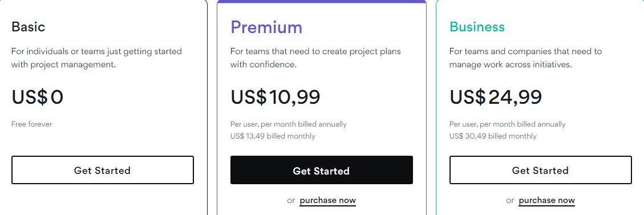Click the green Business plan title
This screenshot has height=215, width=644.
tap(477, 27)
